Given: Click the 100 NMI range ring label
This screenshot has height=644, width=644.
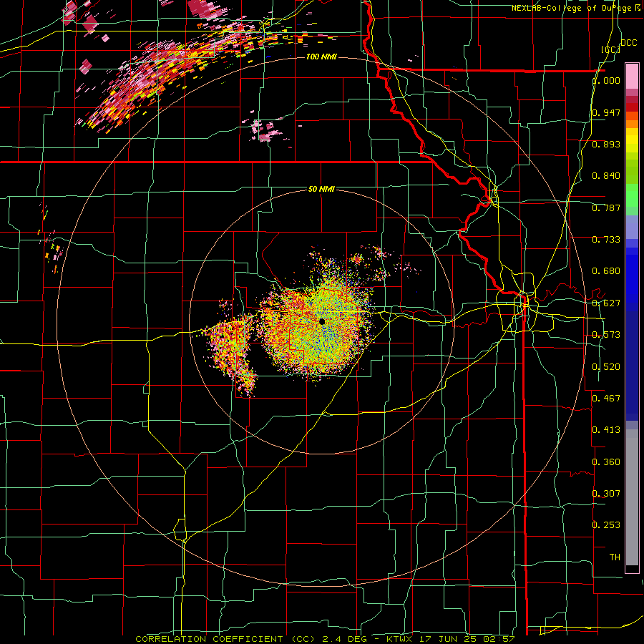Looking at the screenshot, I should click(x=321, y=57).
